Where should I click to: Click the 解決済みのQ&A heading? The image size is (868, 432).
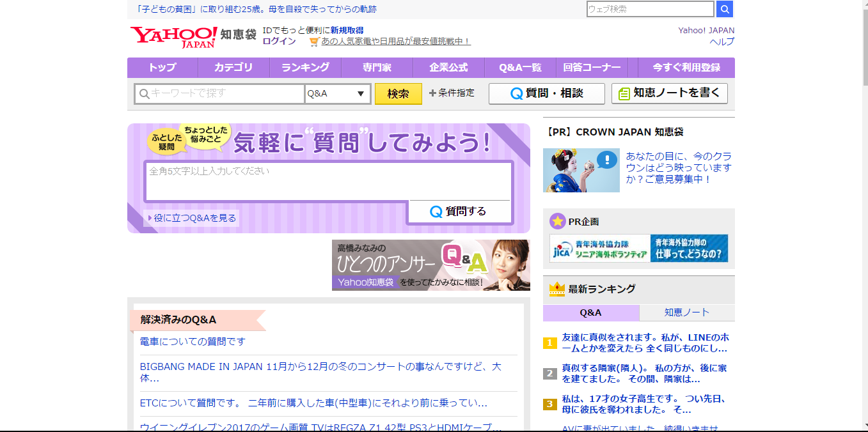pos(178,320)
